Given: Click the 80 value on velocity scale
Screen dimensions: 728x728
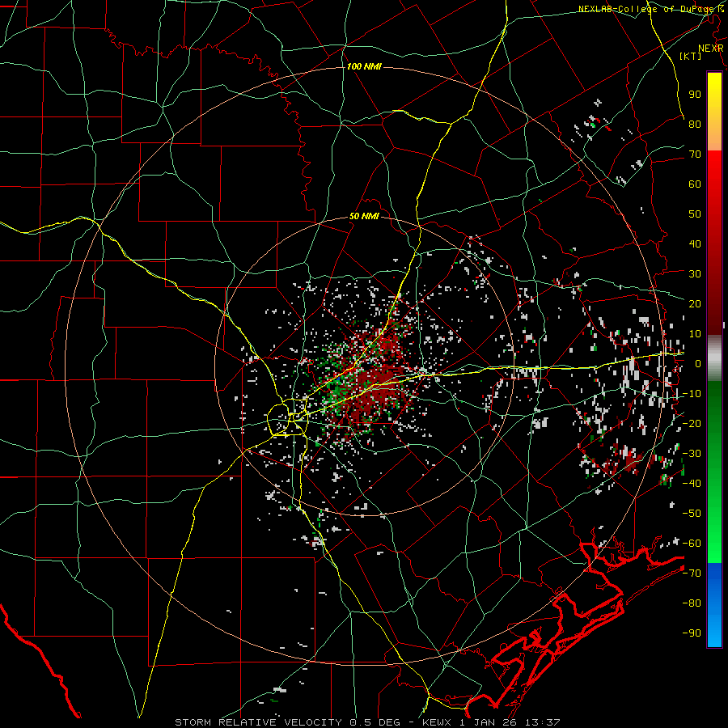Looking at the screenshot, I should [x=695, y=125].
